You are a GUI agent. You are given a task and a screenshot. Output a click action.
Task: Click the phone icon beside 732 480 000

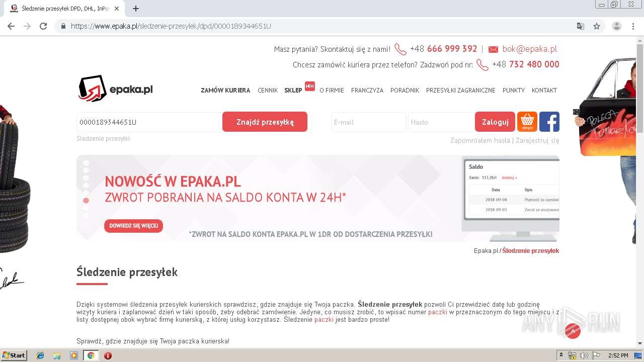coord(482,65)
